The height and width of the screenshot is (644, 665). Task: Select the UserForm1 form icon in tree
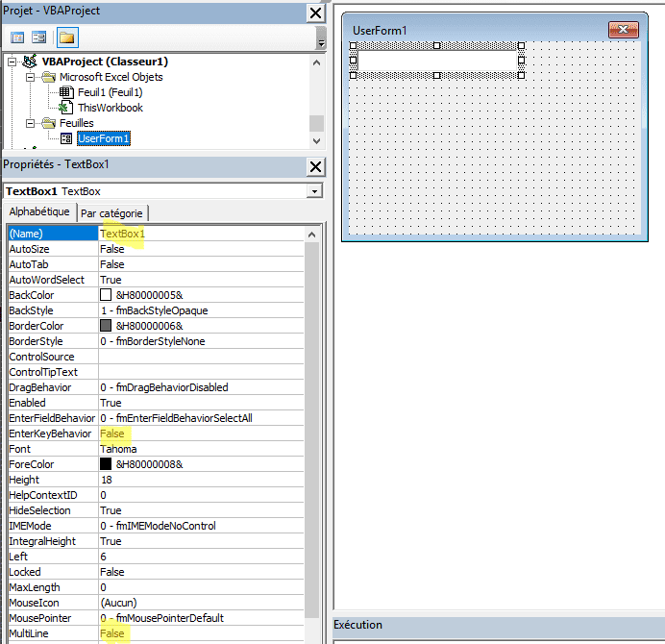(65, 138)
